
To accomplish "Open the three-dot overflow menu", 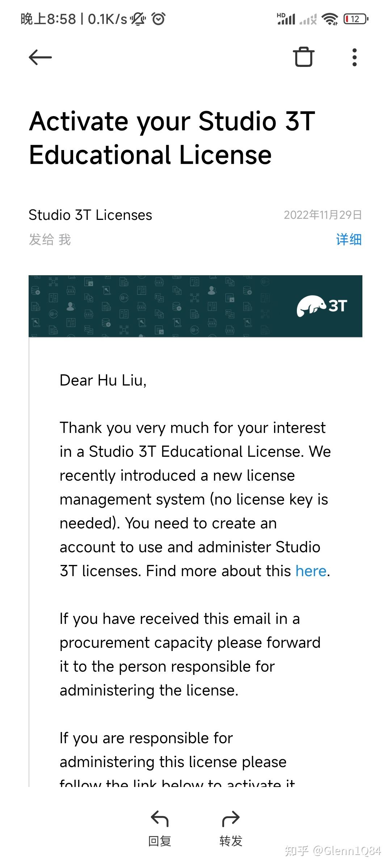I will 354,57.
